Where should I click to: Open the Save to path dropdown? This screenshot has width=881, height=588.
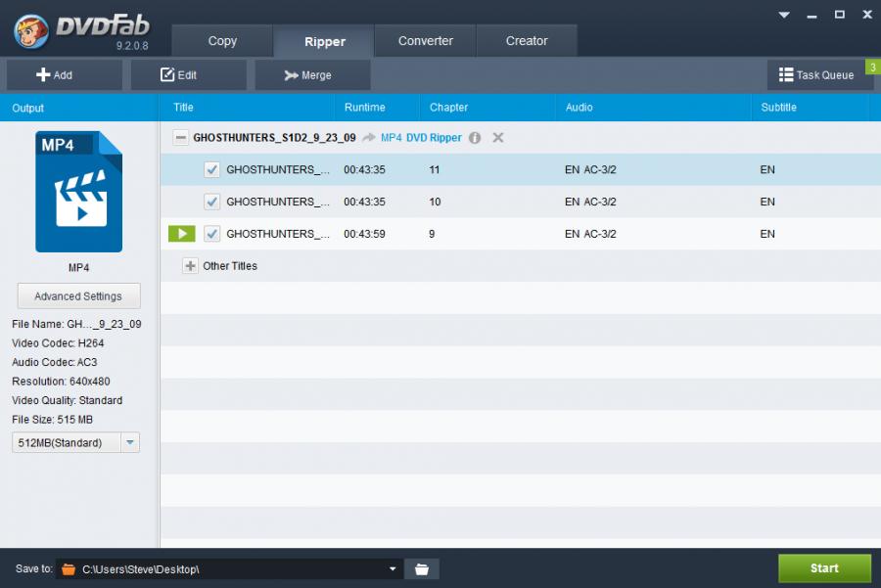click(x=393, y=568)
